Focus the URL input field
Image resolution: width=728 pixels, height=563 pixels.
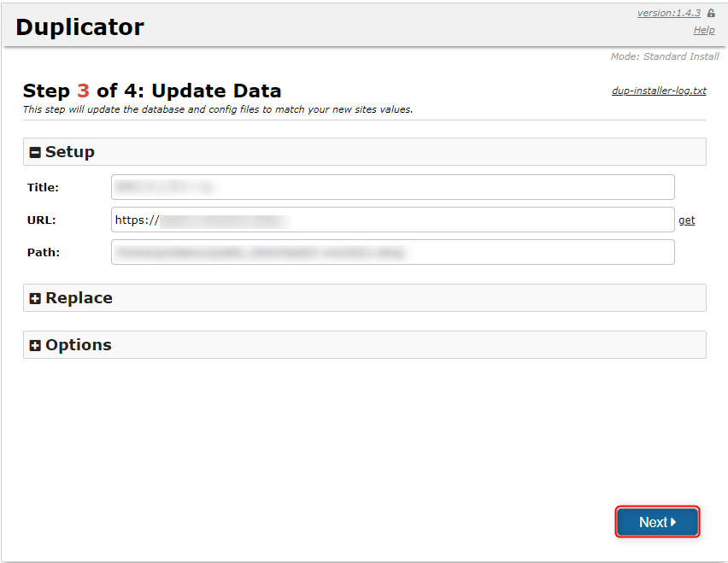393,220
